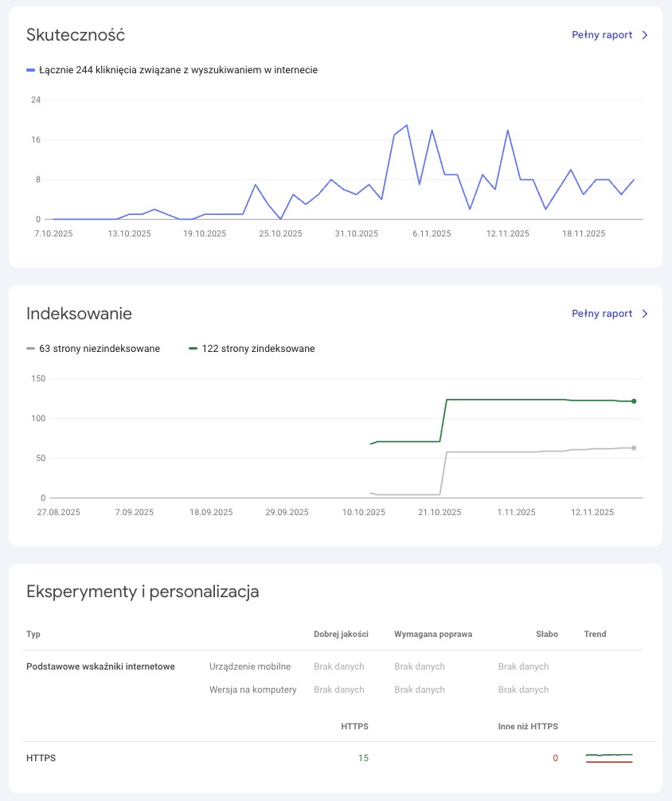
Task: Click the Skuteczność card heading
Action: pos(76,35)
